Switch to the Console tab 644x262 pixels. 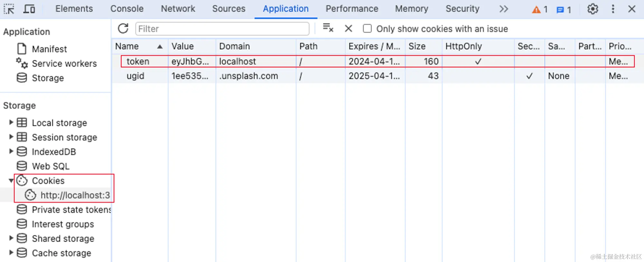point(127,9)
